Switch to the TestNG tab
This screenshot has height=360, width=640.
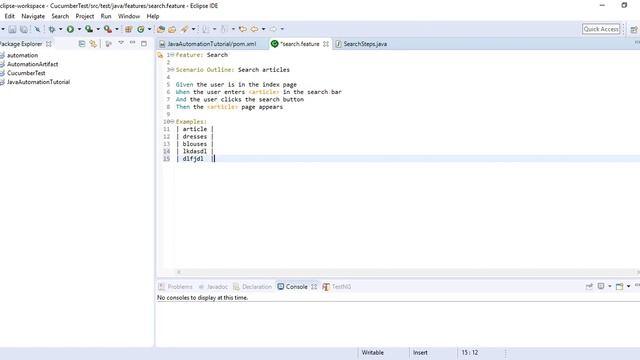coord(337,287)
